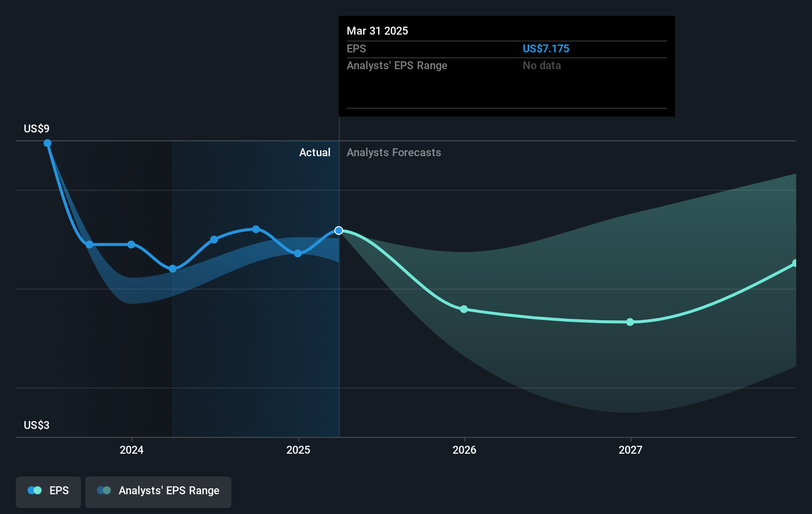Click the EPS legend color dots icon

pos(35,490)
